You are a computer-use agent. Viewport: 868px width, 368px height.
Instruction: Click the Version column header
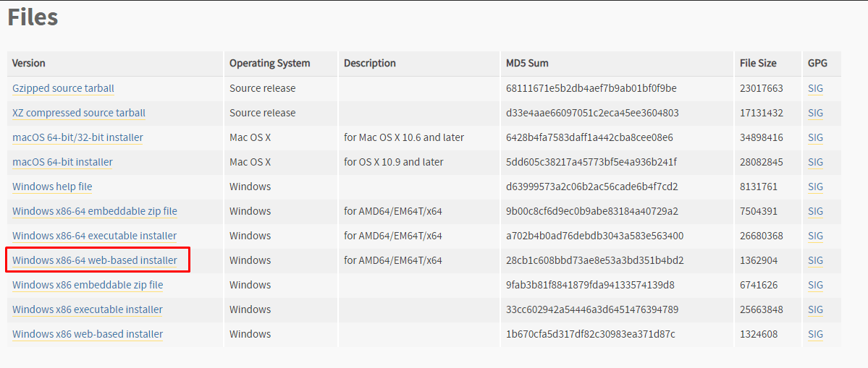click(29, 63)
